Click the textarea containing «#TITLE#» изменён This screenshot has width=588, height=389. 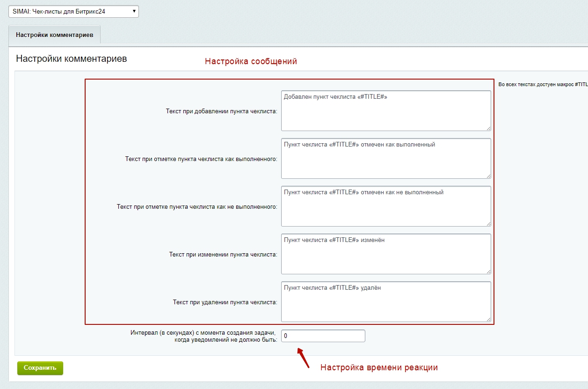point(385,254)
